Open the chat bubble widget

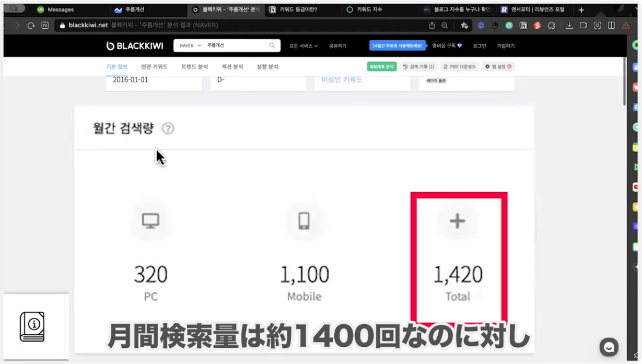pyautogui.click(x=609, y=347)
